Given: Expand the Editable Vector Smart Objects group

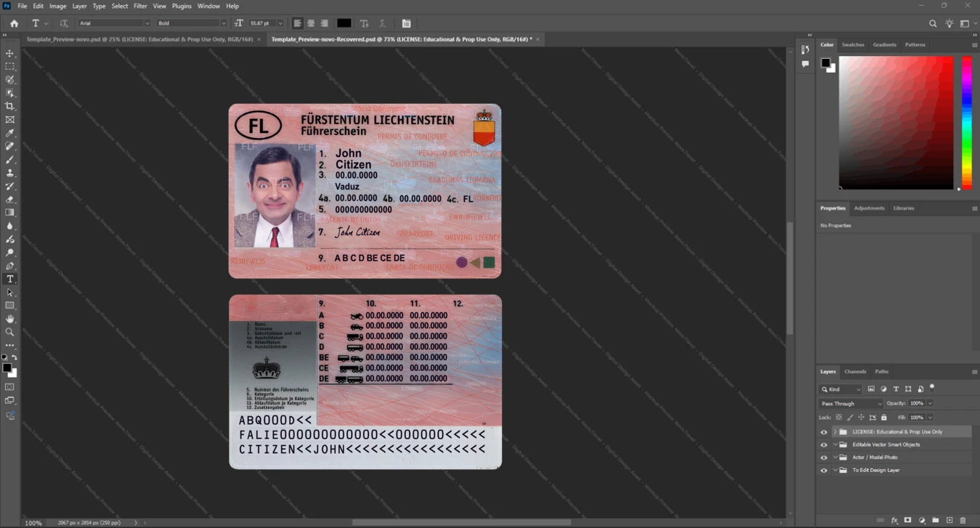Looking at the screenshot, I should pyautogui.click(x=835, y=444).
